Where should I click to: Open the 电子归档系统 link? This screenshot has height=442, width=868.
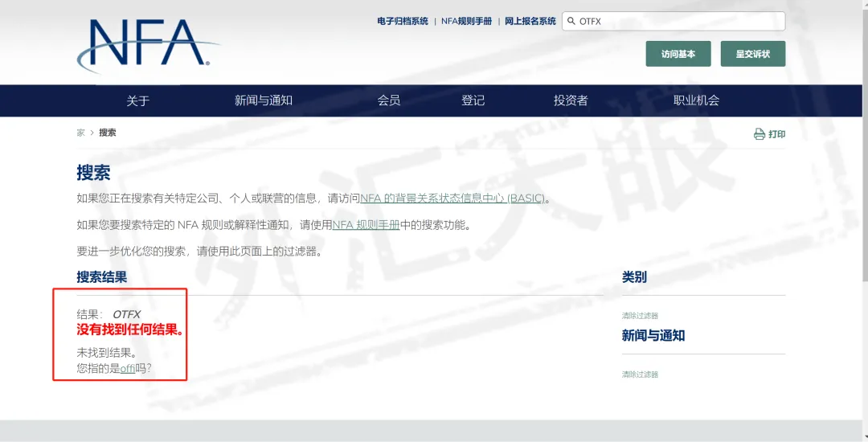403,21
